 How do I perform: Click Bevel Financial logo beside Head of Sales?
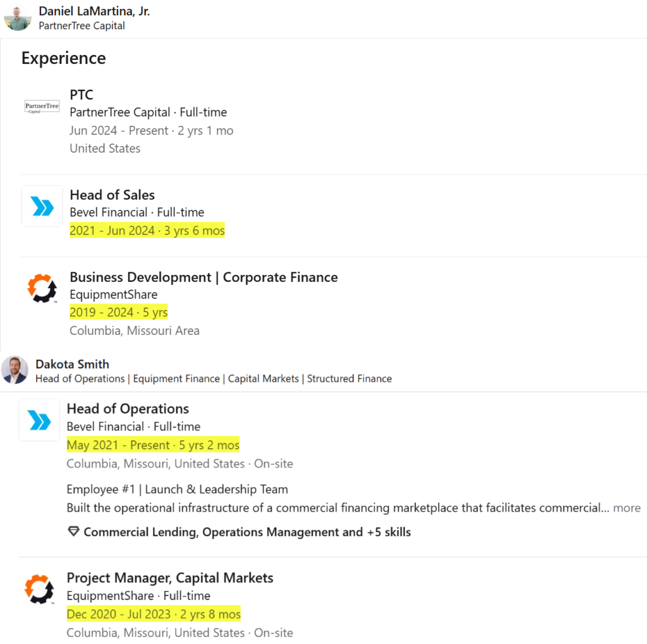pyautogui.click(x=42, y=206)
